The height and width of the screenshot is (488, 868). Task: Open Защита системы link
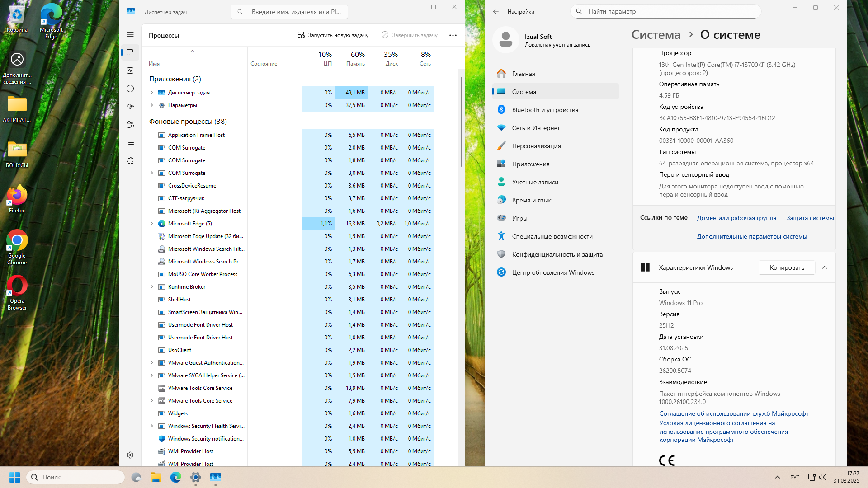(810, 218)
